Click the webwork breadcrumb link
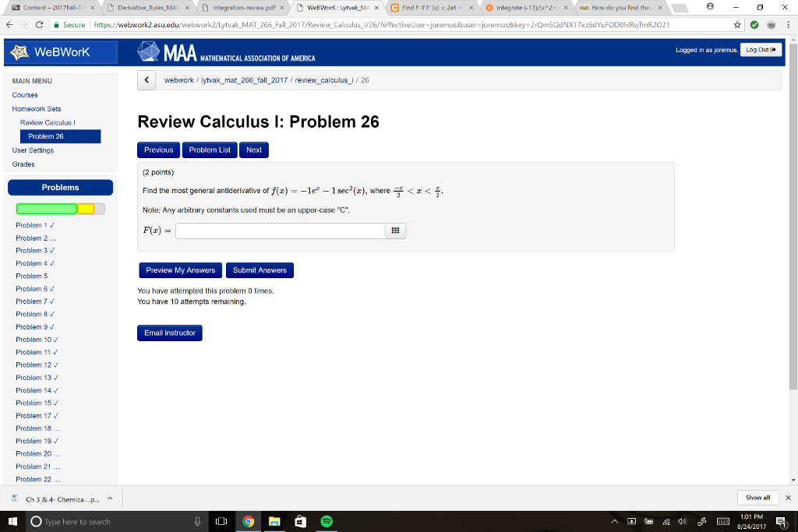 (x=179, y=80)
